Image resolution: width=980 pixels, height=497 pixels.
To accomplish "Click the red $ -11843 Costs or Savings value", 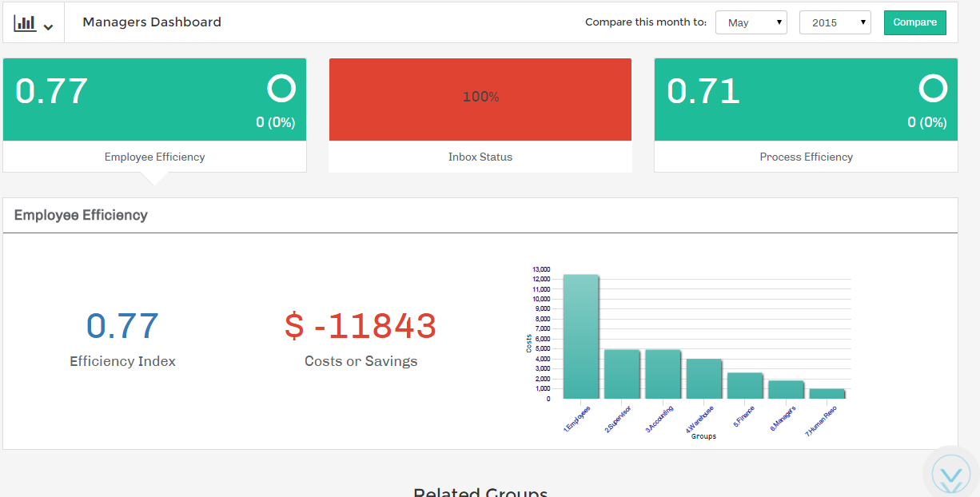I will click(x=361, y=326).
